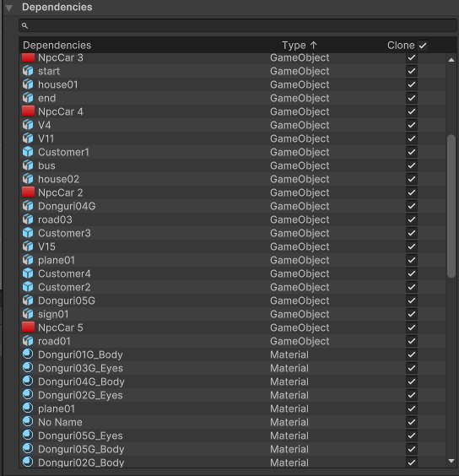Uncheck Clone for bus
Image resolution: width=459 pixels, height=476 pixels.
(x=412, y=165)
